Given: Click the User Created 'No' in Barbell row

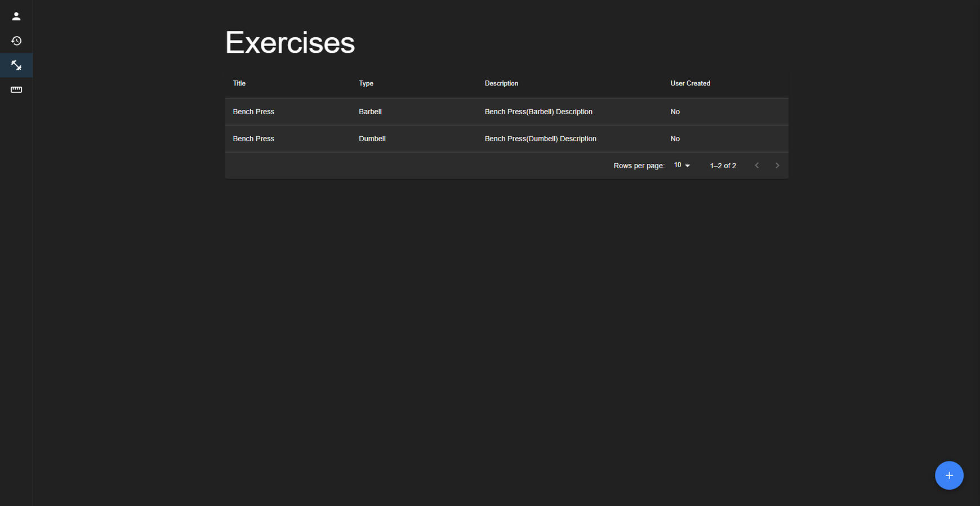Looking at the screenshot, I should click(675, 112).
